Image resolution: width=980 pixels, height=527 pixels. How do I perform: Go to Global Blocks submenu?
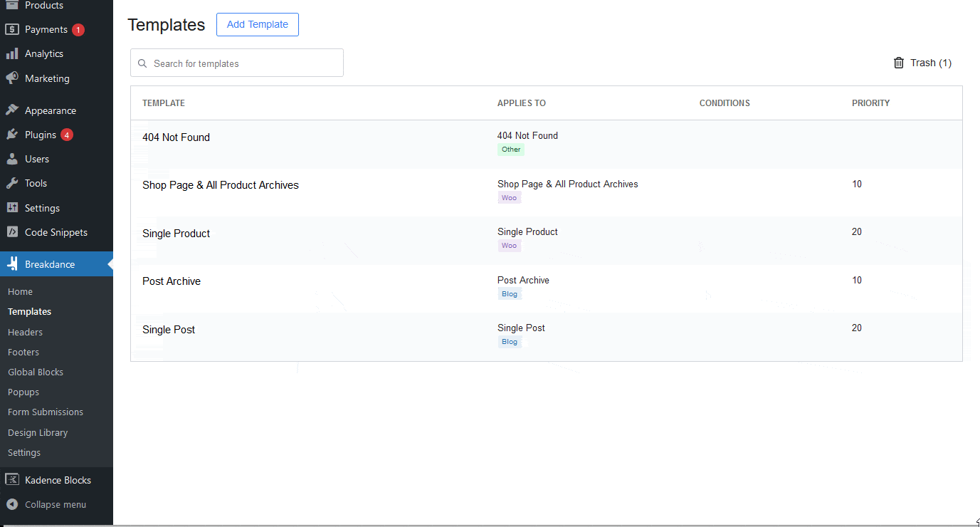tap(36, 372)
